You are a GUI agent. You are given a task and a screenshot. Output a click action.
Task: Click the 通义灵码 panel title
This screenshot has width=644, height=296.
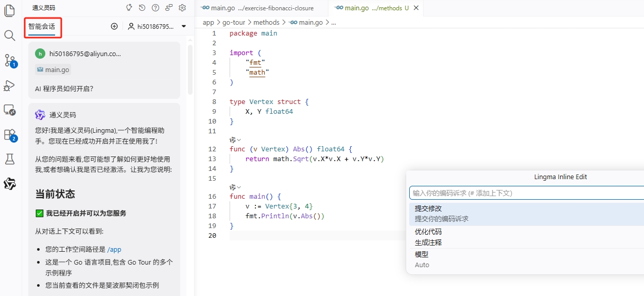(43, 8)
